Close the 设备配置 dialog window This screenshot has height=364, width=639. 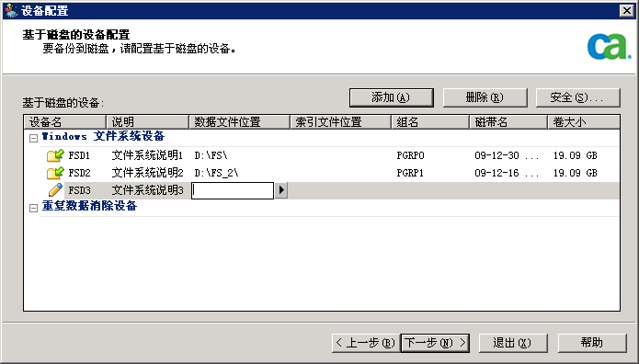pos(626,11)
